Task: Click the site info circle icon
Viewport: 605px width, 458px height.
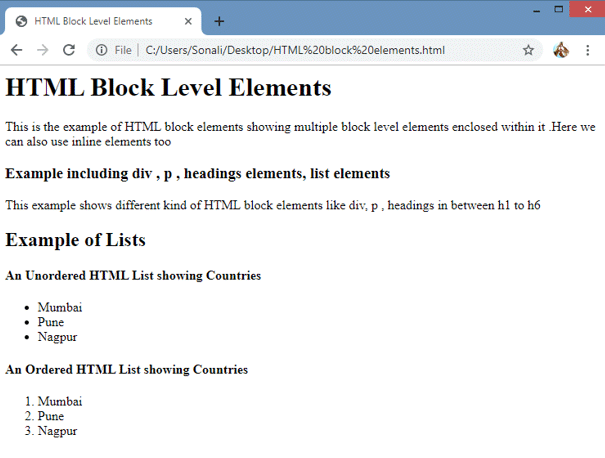Action: (x=101, y=50)
